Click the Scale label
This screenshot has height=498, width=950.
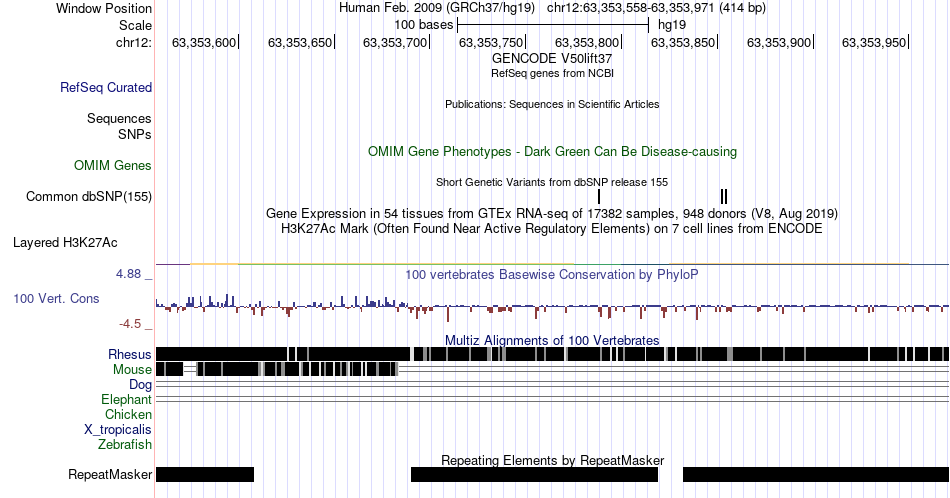(x=135, y=25)
